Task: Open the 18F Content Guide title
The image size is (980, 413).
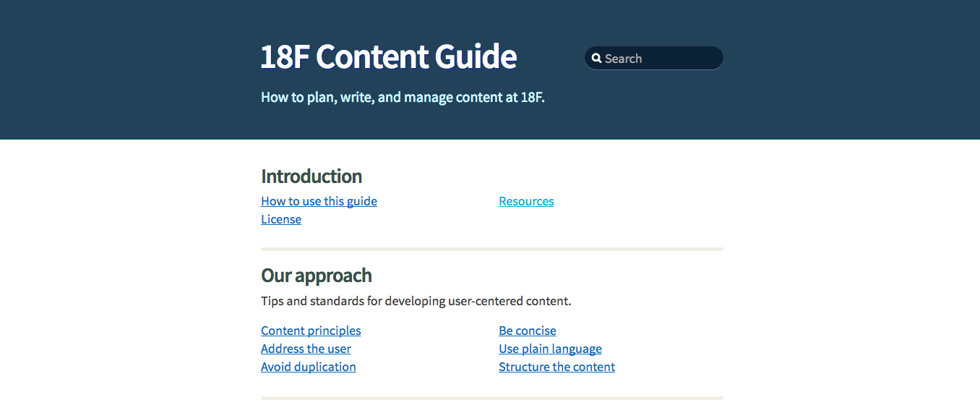Action: tap(389, 56)
